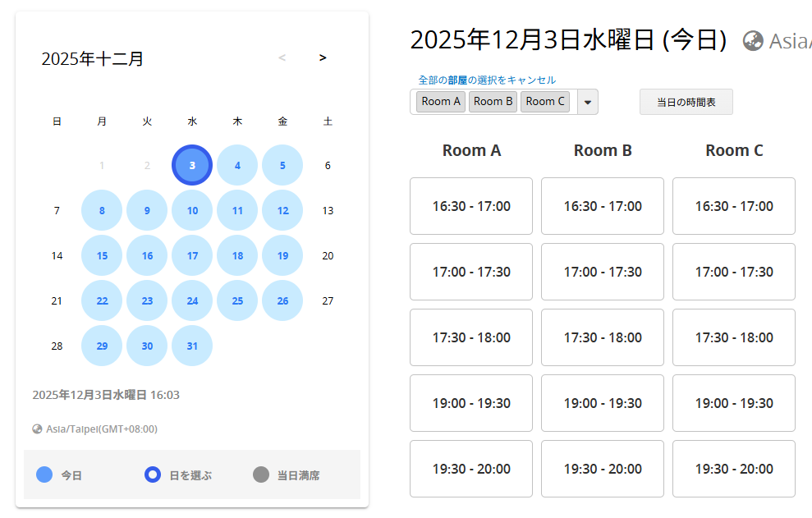The height and width of the screenshot is (518, 812).
Task: Toggle the Room C tag in room selector
Action: pyautogui.click(x=545, y=102)
